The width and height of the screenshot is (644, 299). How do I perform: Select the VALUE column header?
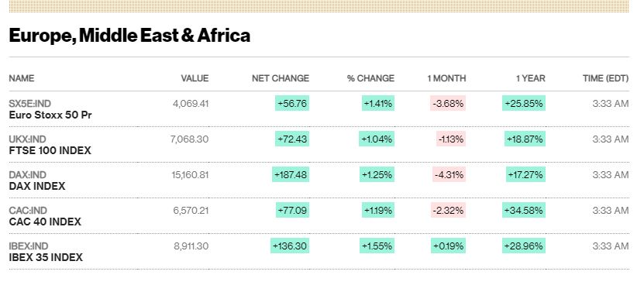[195, 78]
